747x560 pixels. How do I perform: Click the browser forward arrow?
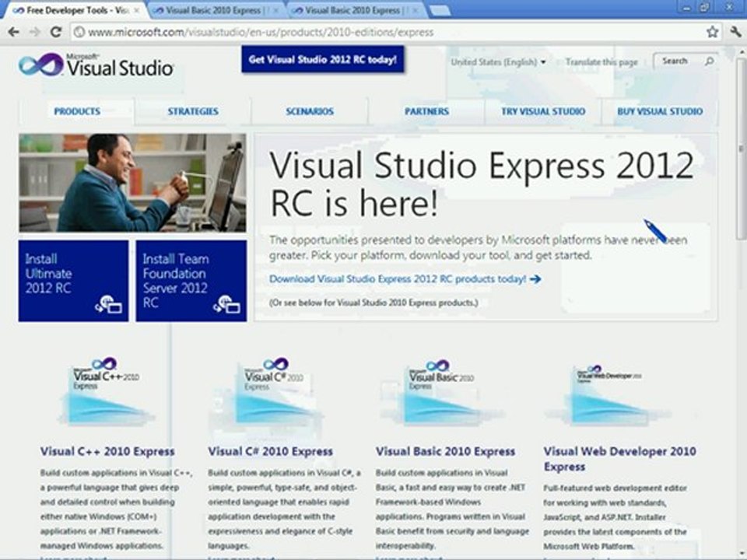click(x=34, y=32)
